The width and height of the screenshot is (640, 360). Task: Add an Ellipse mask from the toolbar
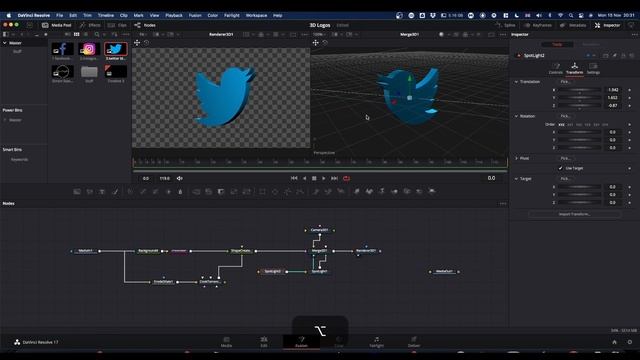coord(275,191)
